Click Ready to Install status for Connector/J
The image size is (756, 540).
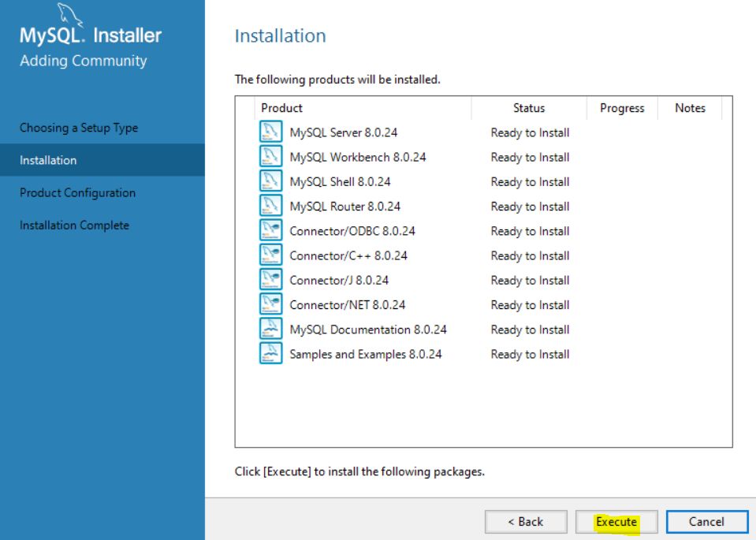pyautogui.click(x=530, y=280)
